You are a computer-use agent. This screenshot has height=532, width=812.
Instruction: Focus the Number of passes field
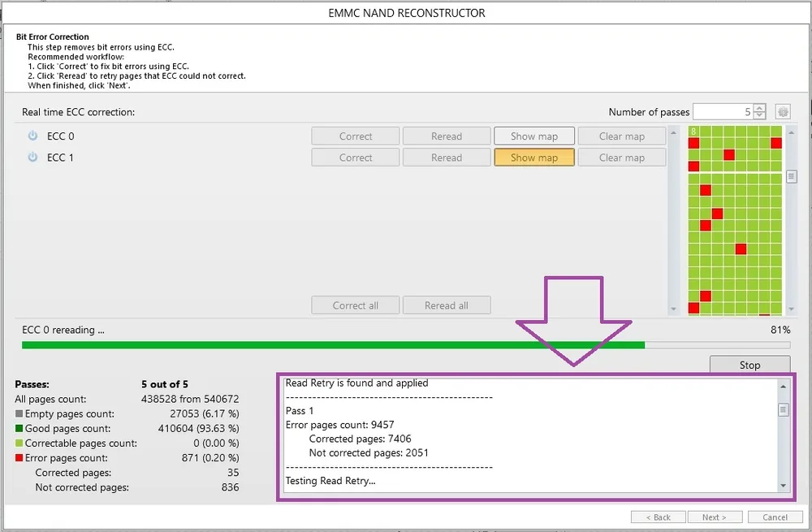tap(723, 111)
